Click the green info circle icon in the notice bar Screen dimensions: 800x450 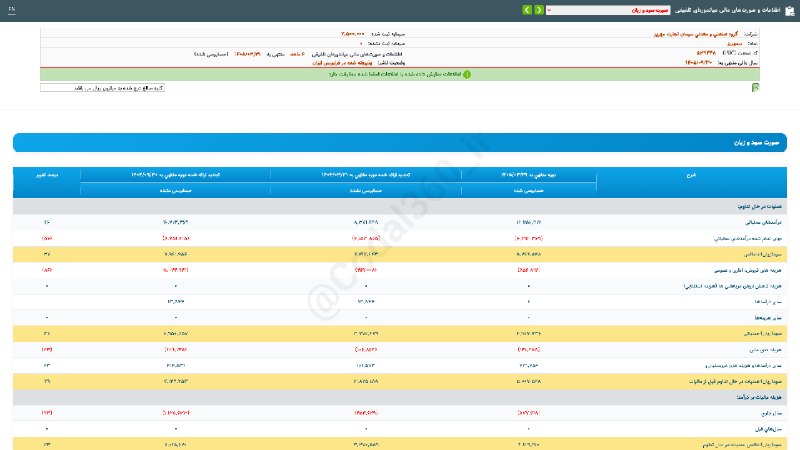[x=467, y=74]
